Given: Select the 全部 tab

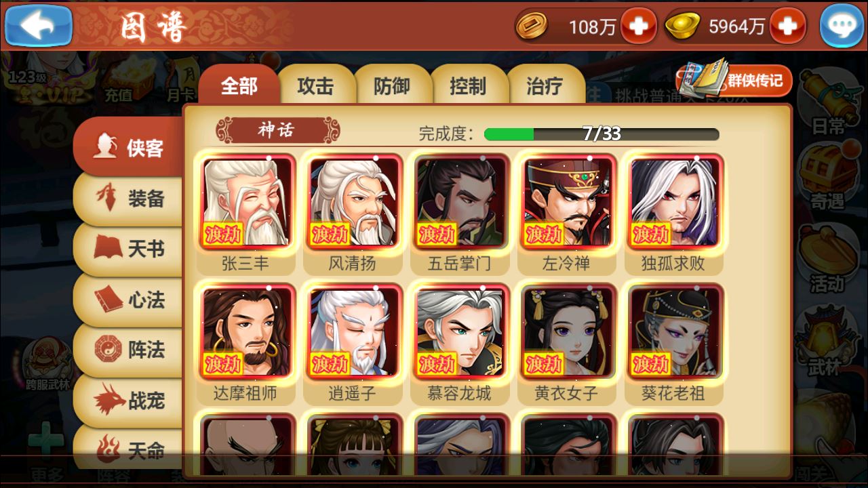Looking at the screenshot, I should (239, 85).
